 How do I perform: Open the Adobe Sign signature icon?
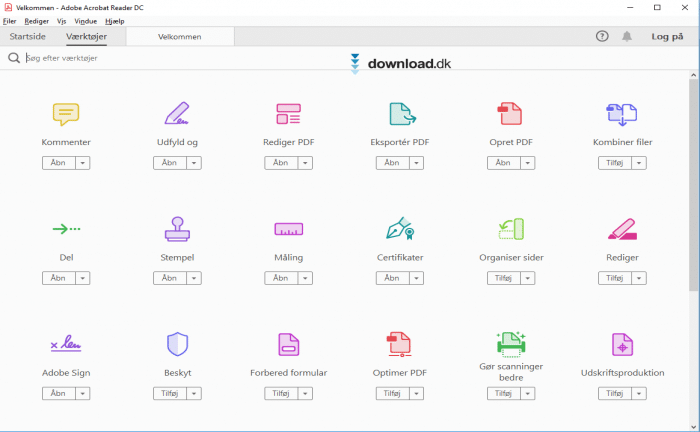66,344
